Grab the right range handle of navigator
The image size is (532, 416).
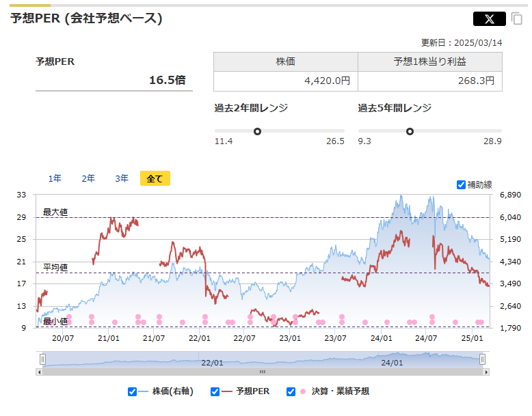point(483,359)
